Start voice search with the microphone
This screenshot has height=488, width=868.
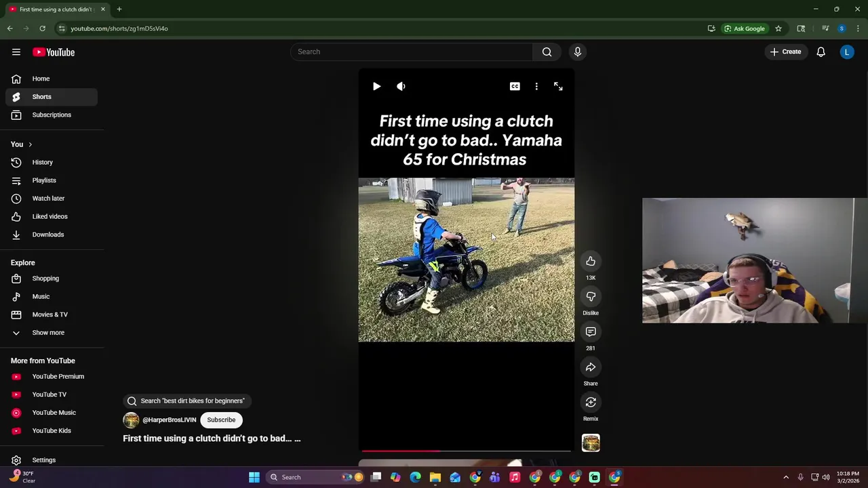click(578, 52)
